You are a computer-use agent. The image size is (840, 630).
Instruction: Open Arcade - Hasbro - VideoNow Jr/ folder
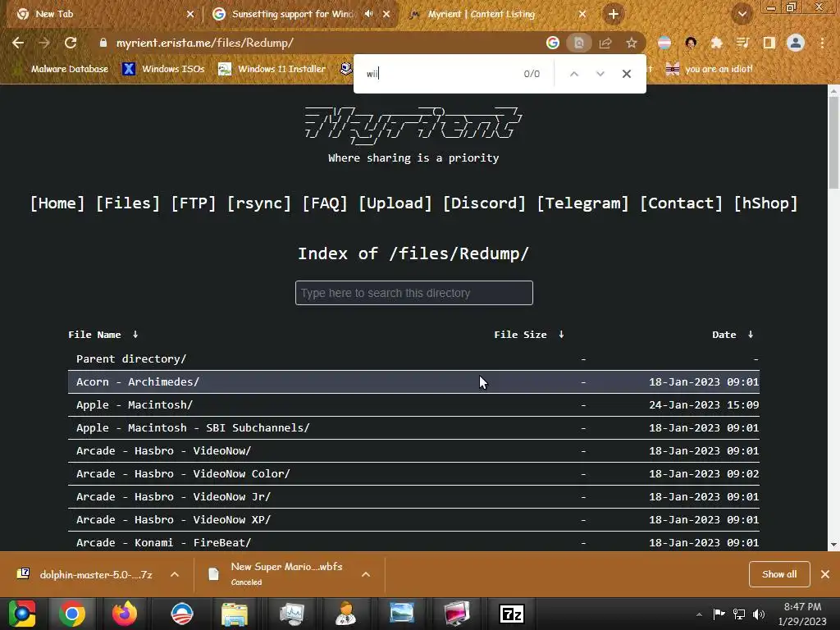[174, 497]
